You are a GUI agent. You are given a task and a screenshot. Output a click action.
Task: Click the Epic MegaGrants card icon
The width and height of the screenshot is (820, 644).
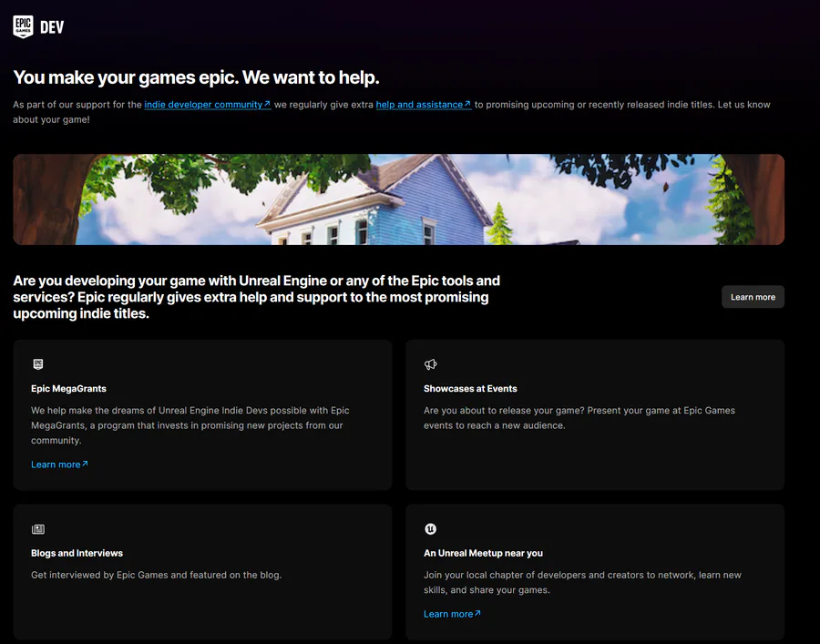(x=38, y=364)
